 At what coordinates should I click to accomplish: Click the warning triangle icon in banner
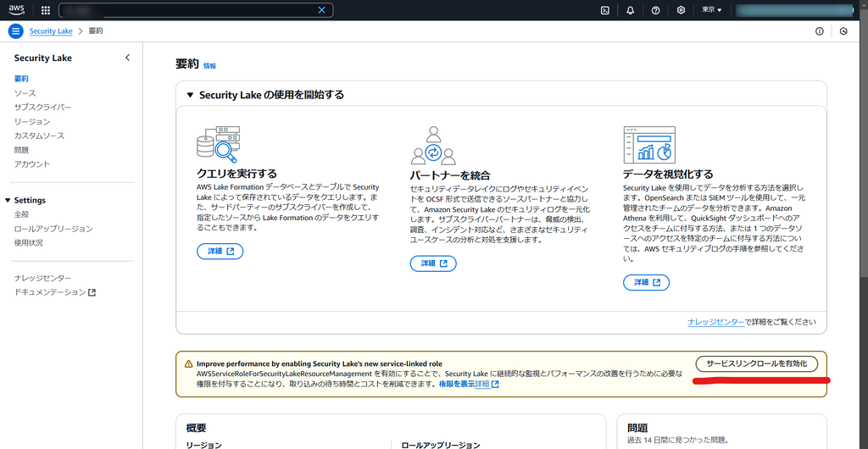[x=189, y=363]
